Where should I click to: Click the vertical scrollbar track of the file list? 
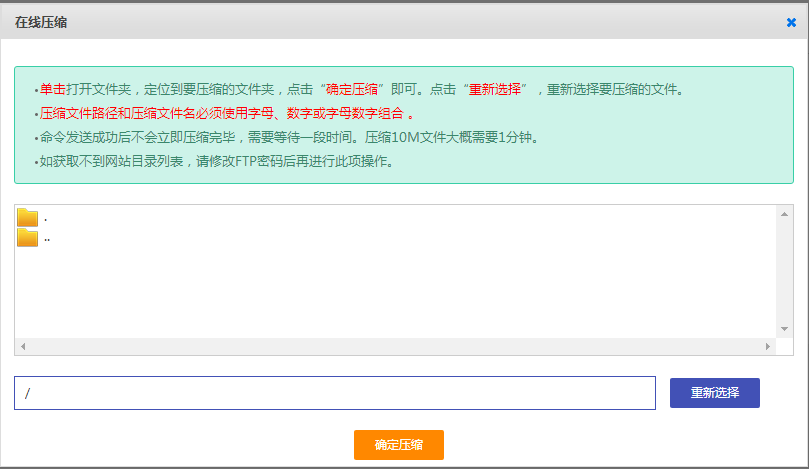click(x=786, y=271)
